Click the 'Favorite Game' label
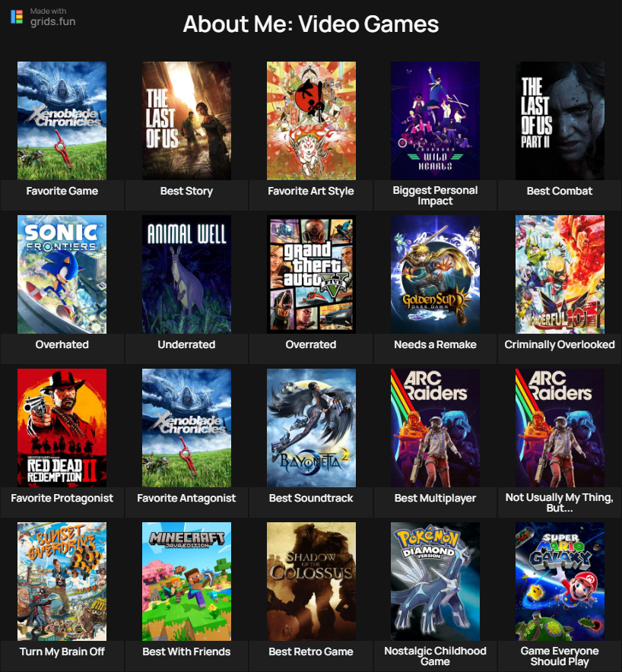 tap(62, 191)
